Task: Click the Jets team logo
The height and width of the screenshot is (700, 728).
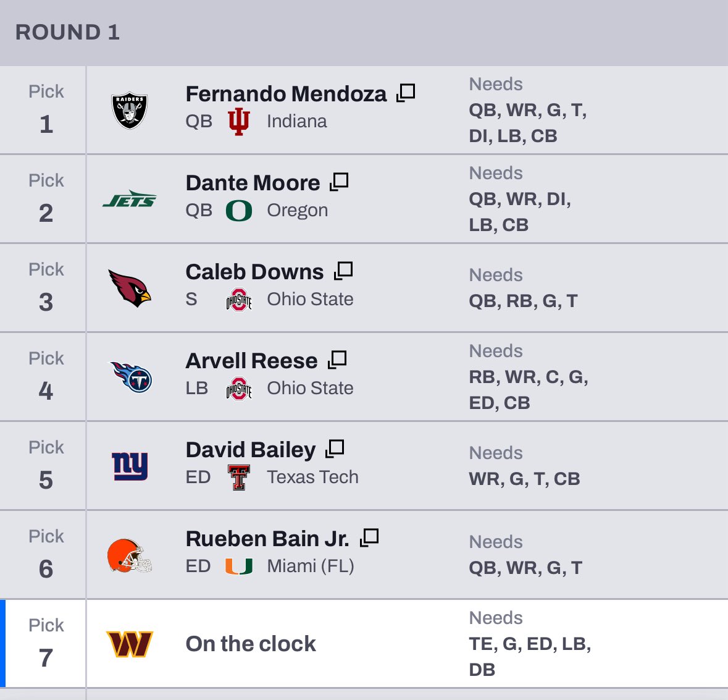Action: (x=130, y=200)
